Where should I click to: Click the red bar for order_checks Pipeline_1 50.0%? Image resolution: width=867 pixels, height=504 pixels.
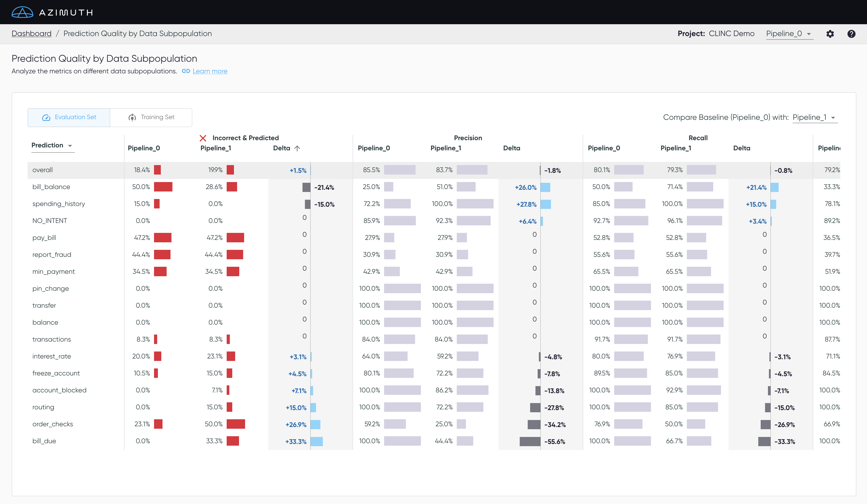236,424
